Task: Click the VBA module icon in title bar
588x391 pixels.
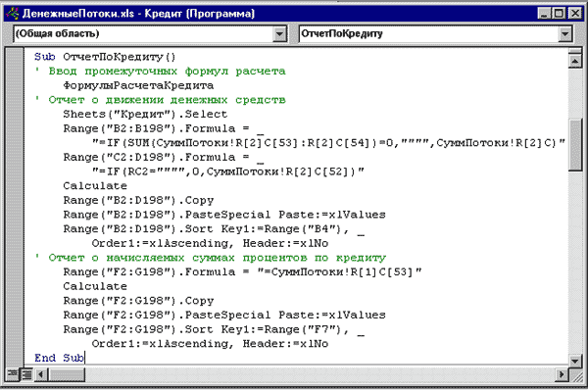Action: tap(13, 14)
